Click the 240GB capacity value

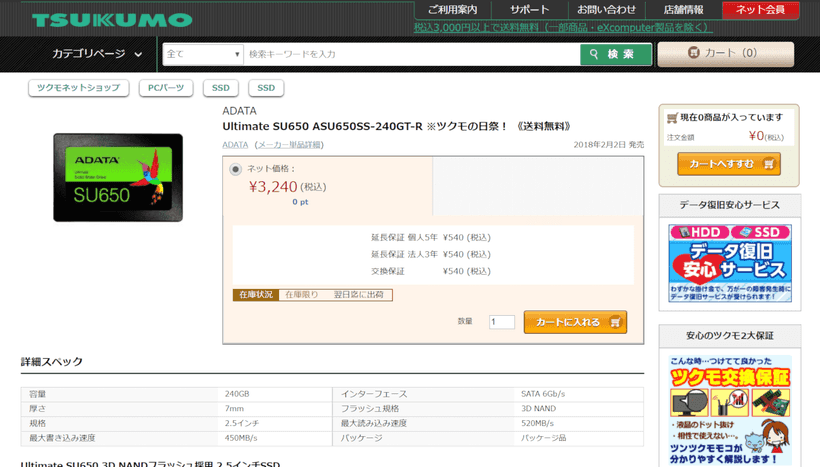[237, 394]
